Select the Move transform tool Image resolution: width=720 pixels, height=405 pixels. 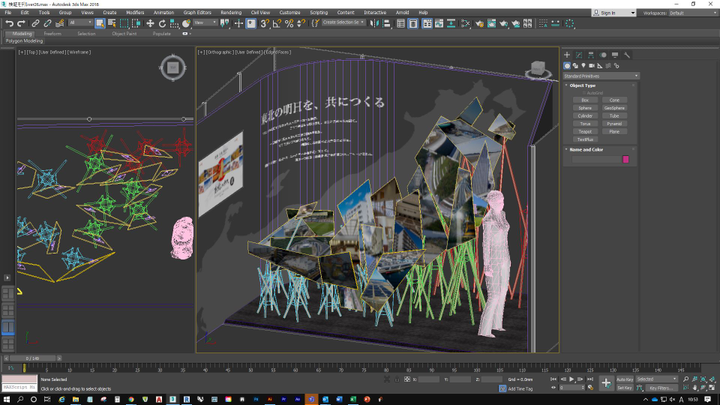[150, 23]
